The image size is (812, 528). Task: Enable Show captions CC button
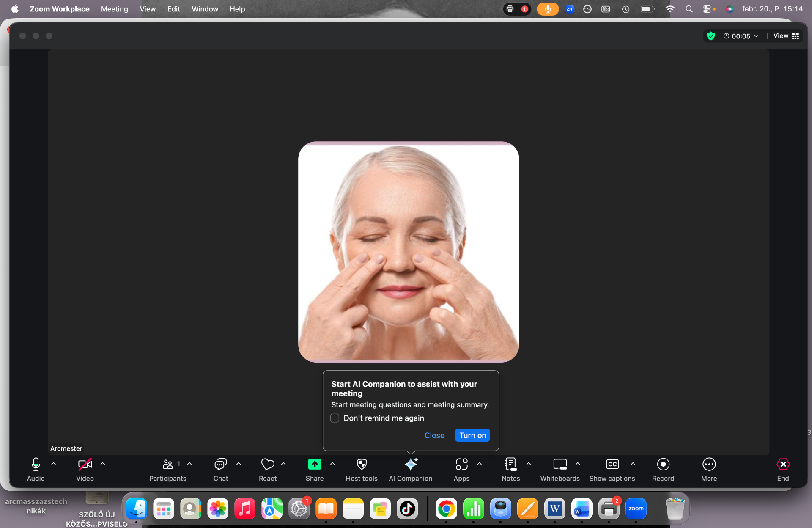(x=612, y=465)
